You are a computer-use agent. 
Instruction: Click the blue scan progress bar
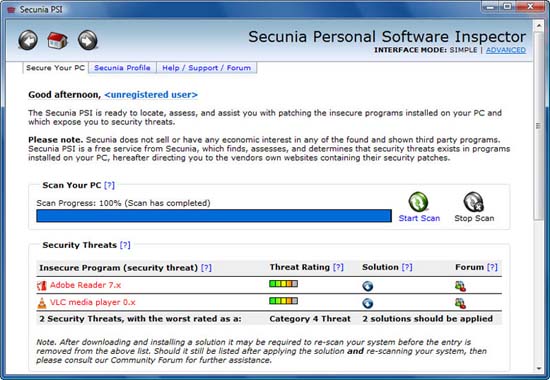pos(214,216)
